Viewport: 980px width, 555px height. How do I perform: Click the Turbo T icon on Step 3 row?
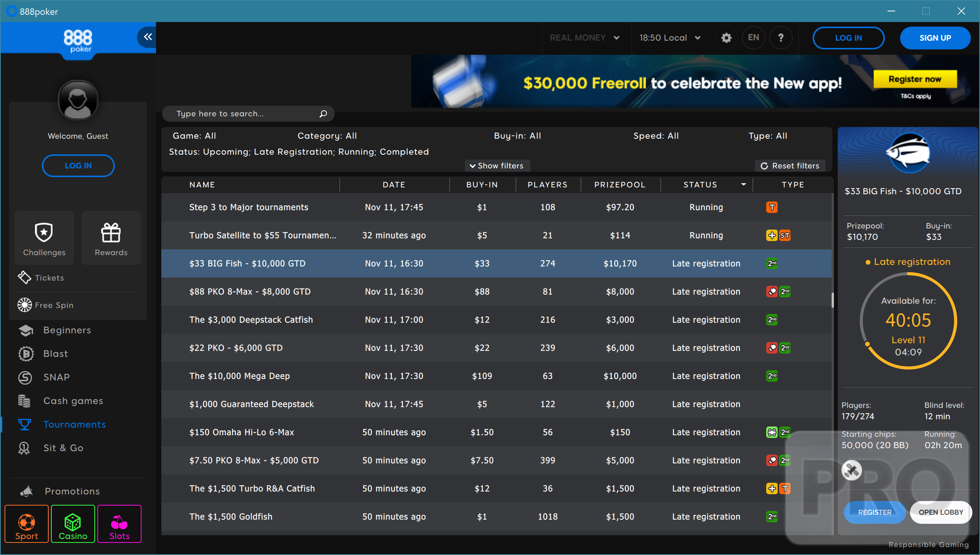click(772, 207)
